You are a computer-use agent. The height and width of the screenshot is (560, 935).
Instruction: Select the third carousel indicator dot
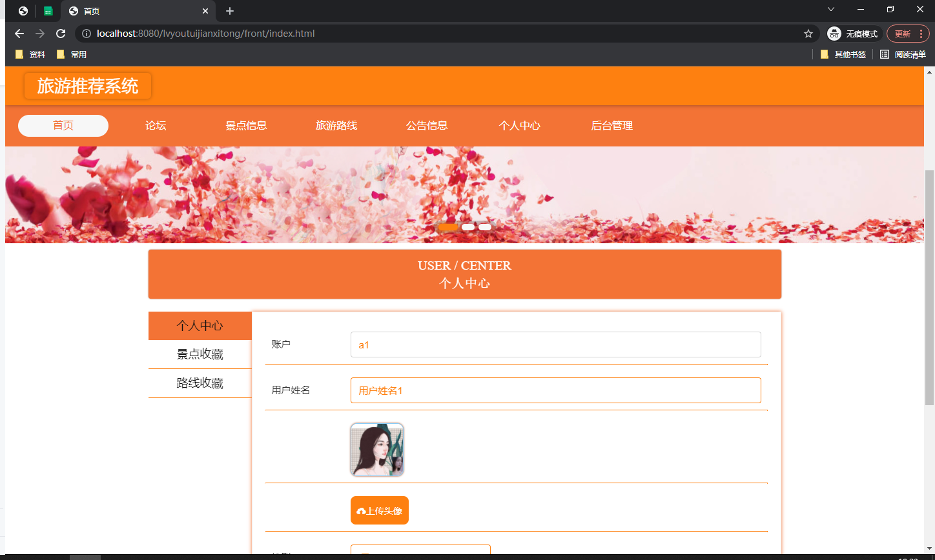pyautogui.click(x=485, y=227)
